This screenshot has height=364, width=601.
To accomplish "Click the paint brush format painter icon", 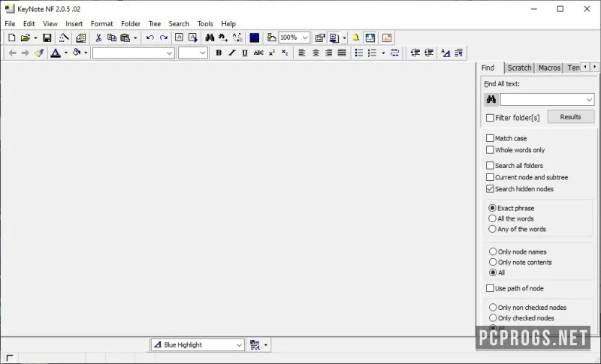I will pyautogui.click(x=39, y=53).
